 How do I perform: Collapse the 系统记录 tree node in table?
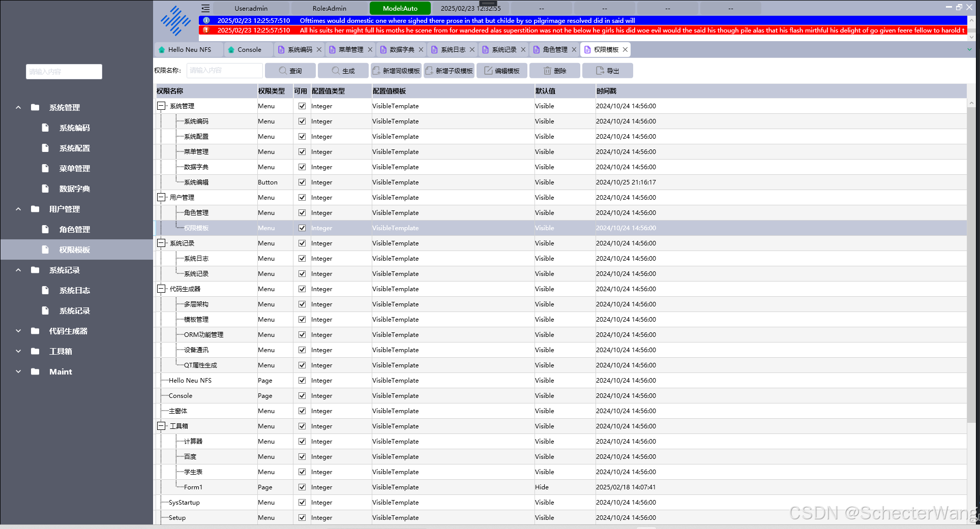pos(161,243)
